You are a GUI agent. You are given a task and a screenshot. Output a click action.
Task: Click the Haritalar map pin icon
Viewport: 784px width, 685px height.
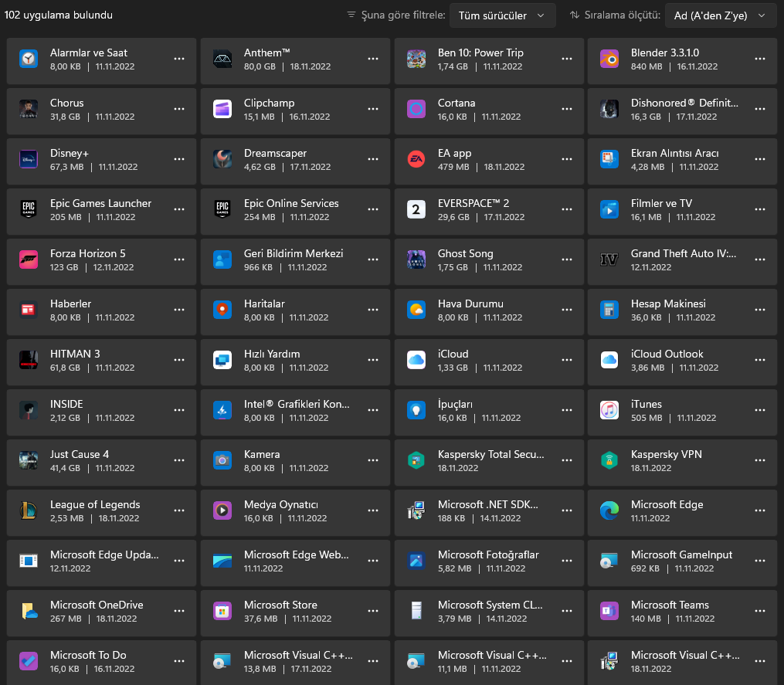pos(222,310)
